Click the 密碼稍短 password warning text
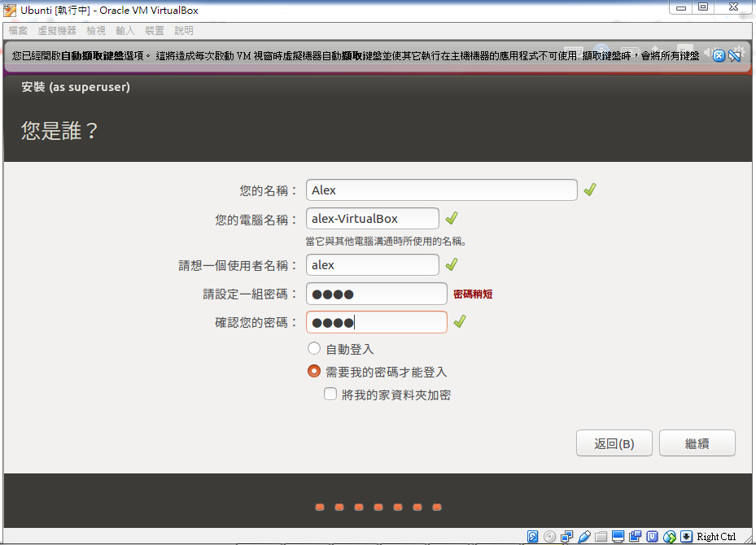The width and height of the screenshot is (756, 545). coord(473,294)
